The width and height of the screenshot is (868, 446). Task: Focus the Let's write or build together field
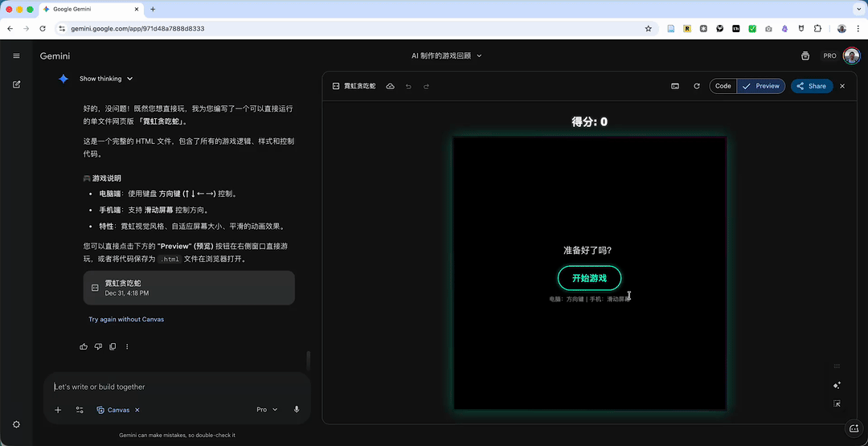[177, 387]
